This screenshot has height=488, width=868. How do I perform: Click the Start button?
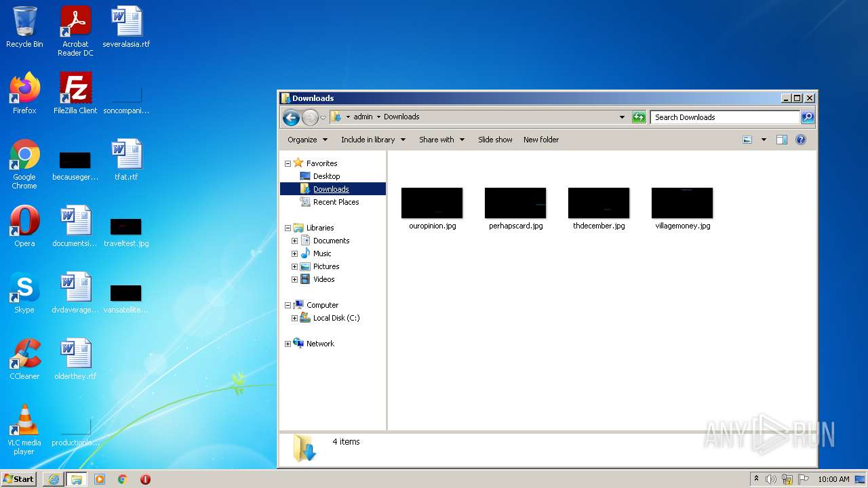point(19,479)
